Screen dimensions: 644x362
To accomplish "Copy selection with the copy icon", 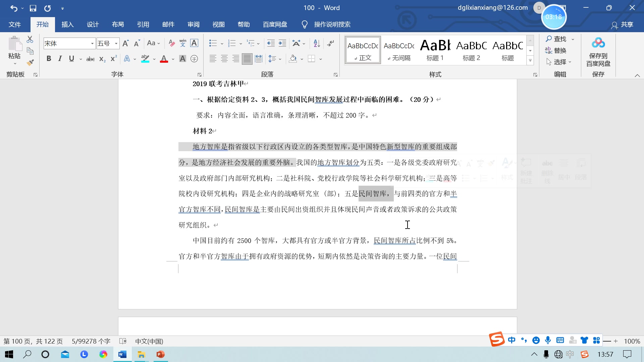I will [30, 51].
